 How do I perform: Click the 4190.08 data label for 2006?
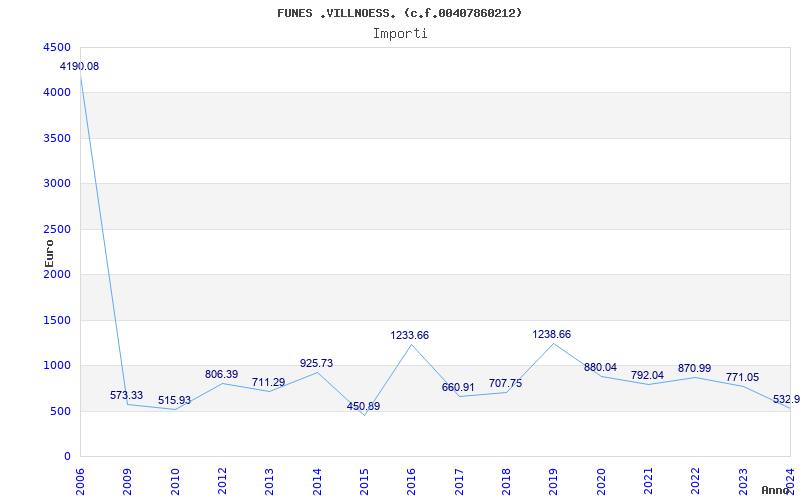(x=79, y=66)
